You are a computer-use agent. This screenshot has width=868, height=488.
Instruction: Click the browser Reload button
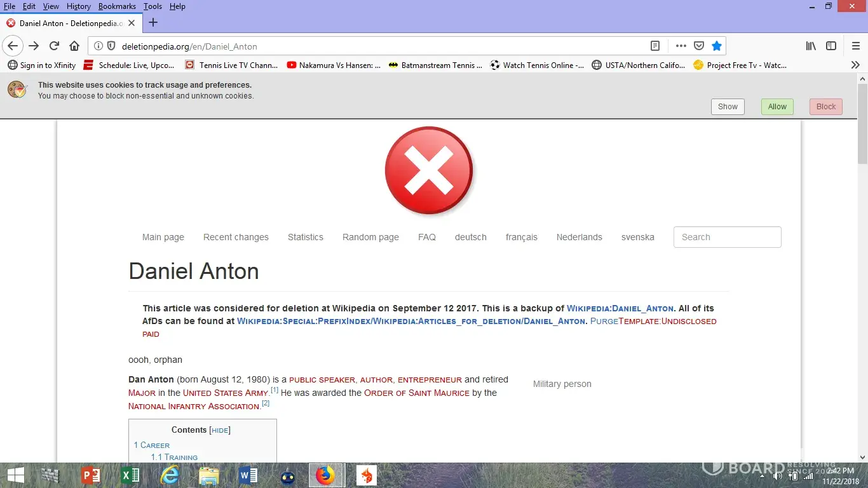[x=54, y=46]
